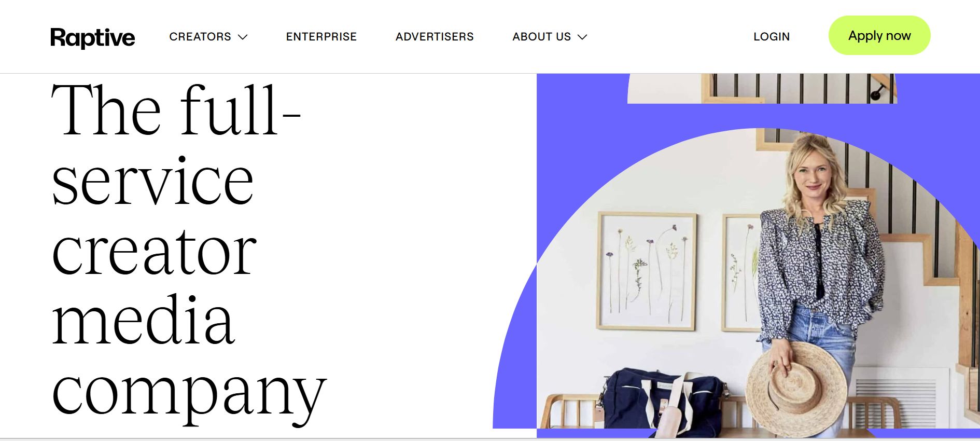
Task: Expand the Creators chevron arrow
Action: point(243,37)
